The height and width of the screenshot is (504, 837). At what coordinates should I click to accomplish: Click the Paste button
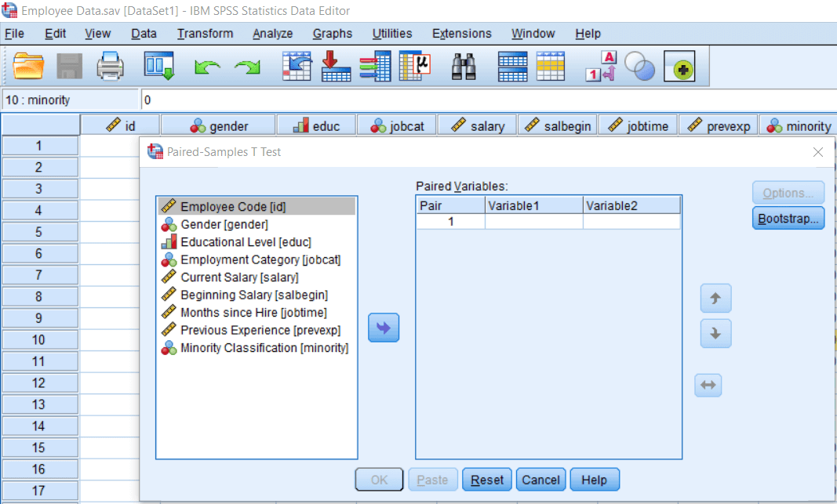(432, 480)
